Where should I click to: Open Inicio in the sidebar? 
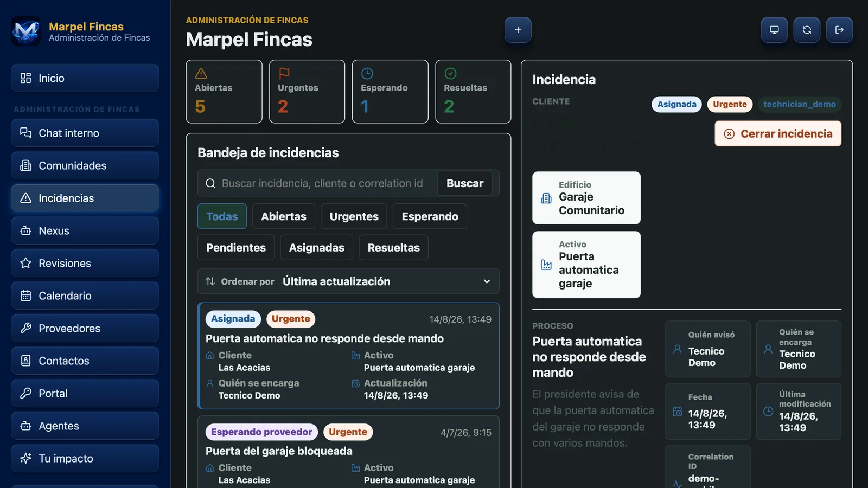(x=85, y=78)
